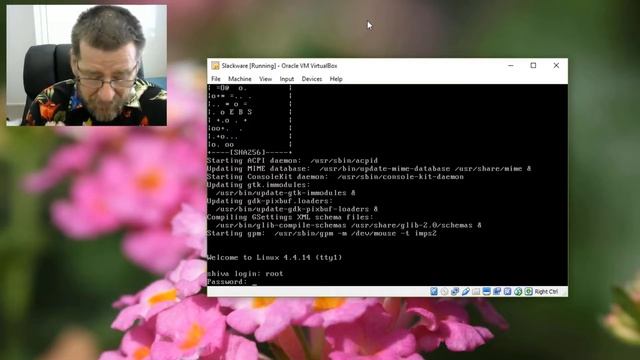The width and height of the screenshot is (640, 360).
Task: Open the Devices menu
Action: (x=312, y=79)
